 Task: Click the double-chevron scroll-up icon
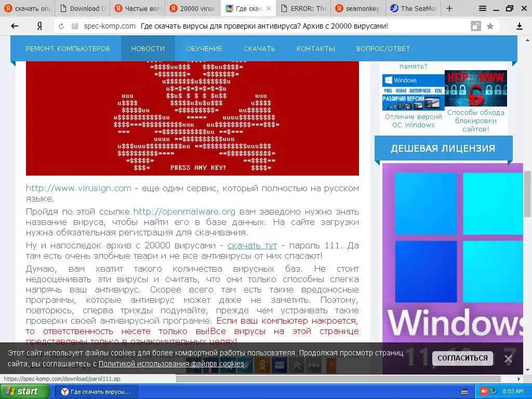pyautogui.click(x=297, y=365)
